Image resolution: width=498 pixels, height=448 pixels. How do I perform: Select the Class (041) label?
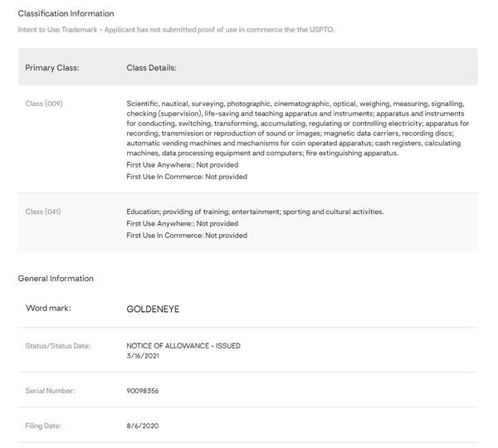tap(43, 212)
